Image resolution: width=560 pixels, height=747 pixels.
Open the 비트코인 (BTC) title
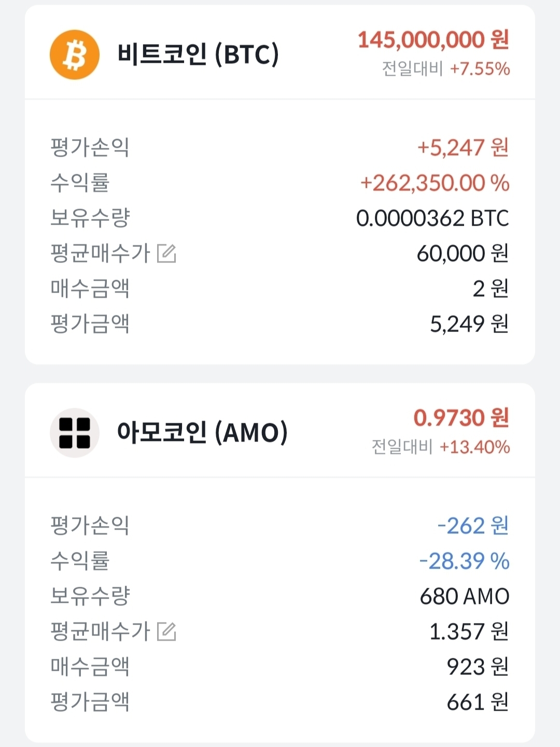pos(198,54)
